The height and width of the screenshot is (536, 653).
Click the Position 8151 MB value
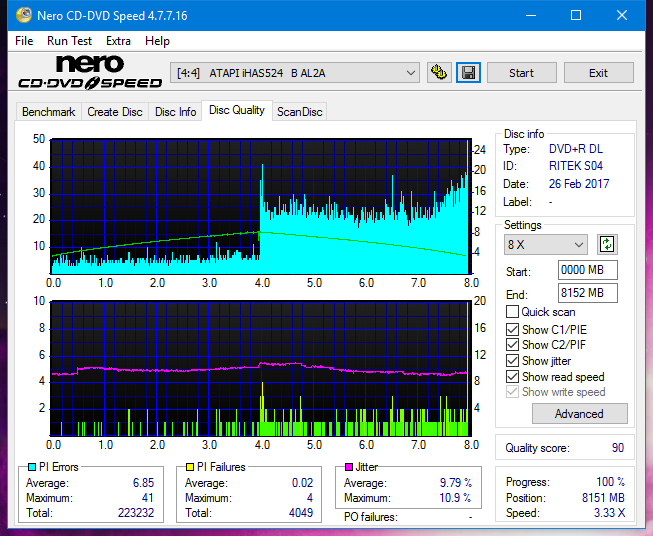coord(603,498)
